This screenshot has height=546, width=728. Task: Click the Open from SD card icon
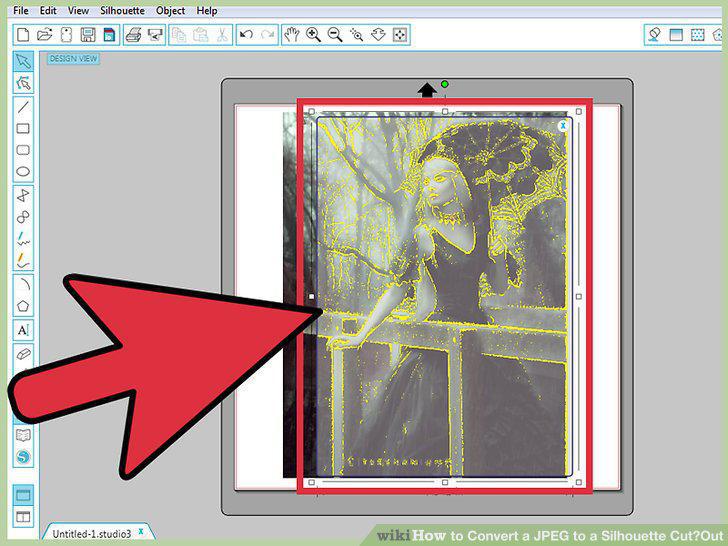[66, 35]
